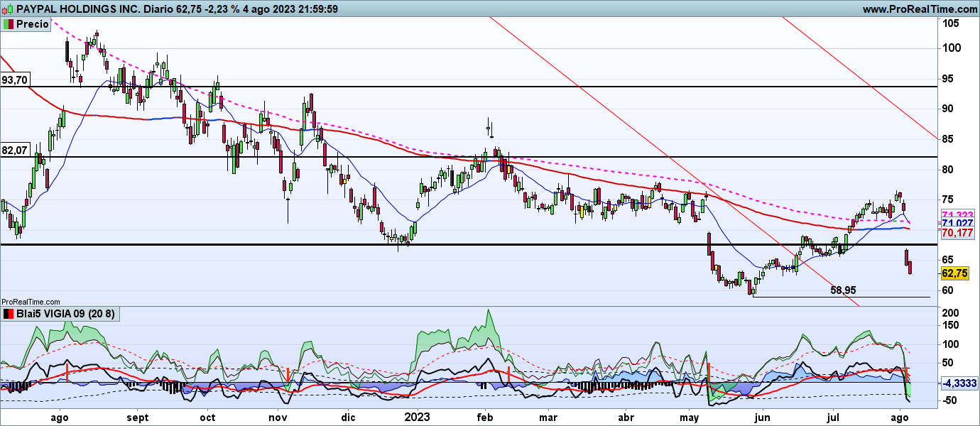Viewport: 980px width, 426px height.
Task: Select the 93,70 horizontal line label
Action: pyautogui.click(x=14, y=80)
